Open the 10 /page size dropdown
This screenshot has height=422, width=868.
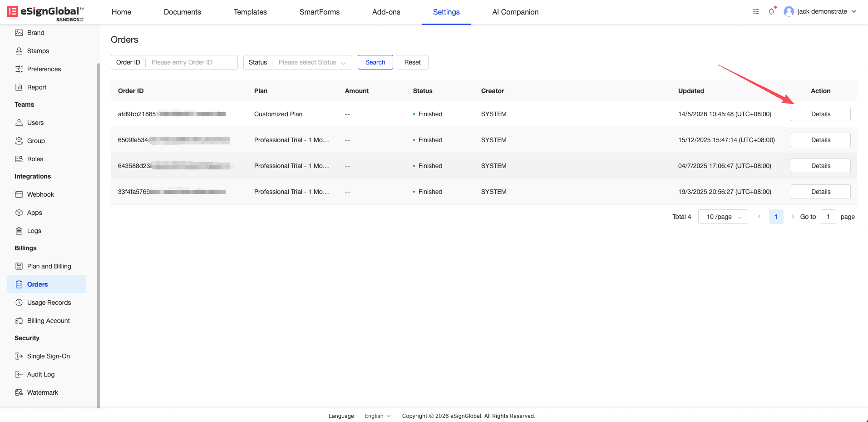click(x=723, y=217)
